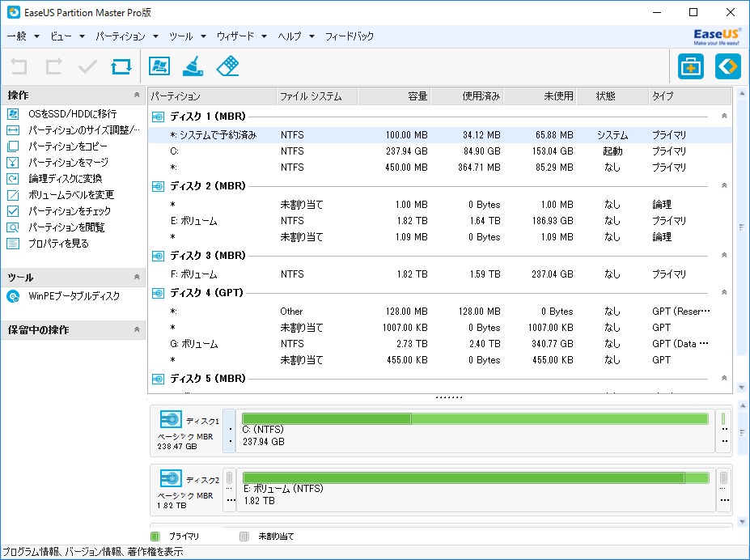Click the E: ボリューム partition bar in disk map
The width and height of the screenshot is (750, 560).
pos(476,477)
